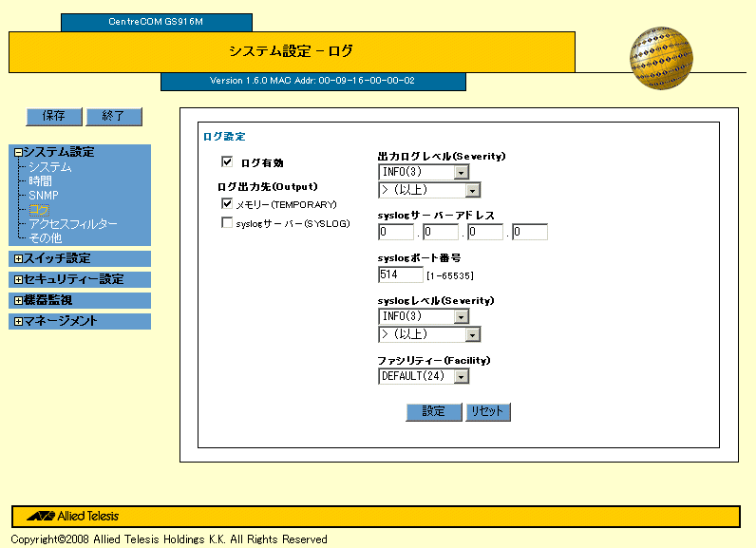Expand the マネージメント menu section
The image size is (756, 548).
point(18,321)
